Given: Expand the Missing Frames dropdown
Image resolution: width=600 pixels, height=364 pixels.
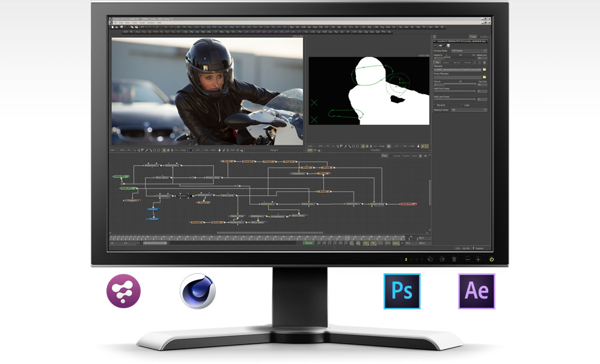Looking at the screenshot, I should 468,110.
